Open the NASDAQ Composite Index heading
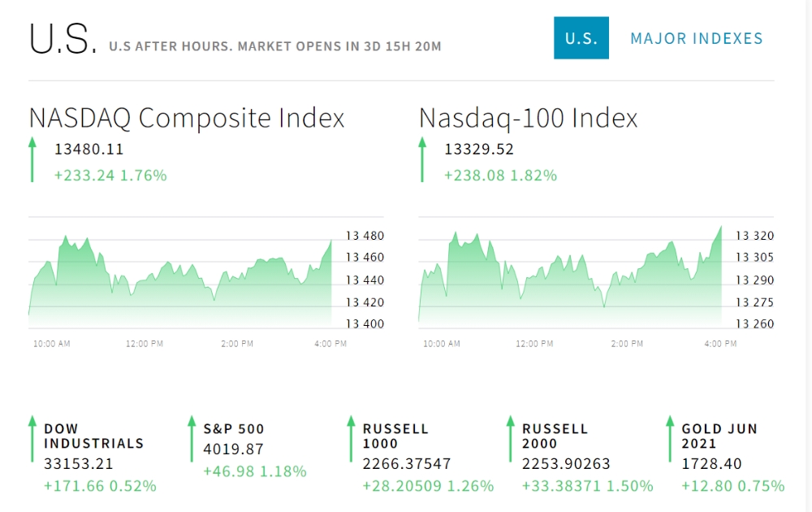Viewport: 812px width, 512px height. 187,118
